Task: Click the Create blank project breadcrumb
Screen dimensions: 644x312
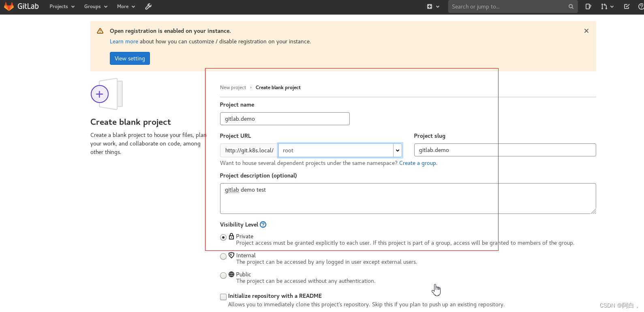Action: tap(278, 88)
